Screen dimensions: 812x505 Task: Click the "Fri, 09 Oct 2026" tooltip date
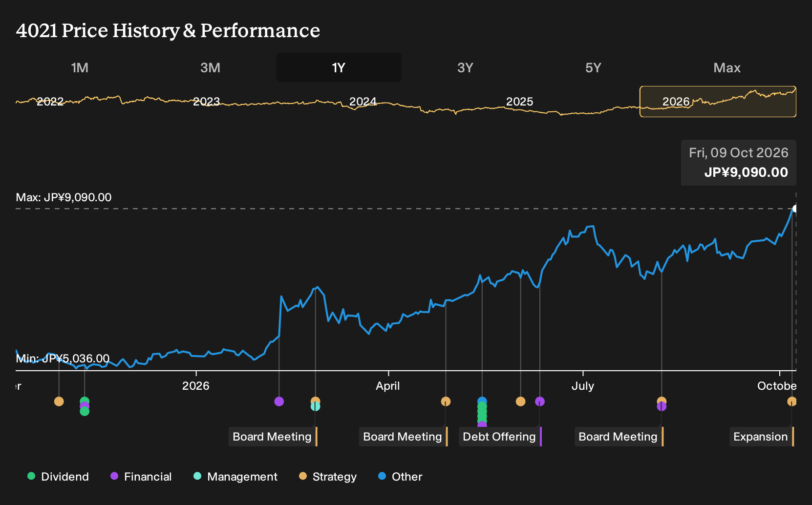click(739, 153)
